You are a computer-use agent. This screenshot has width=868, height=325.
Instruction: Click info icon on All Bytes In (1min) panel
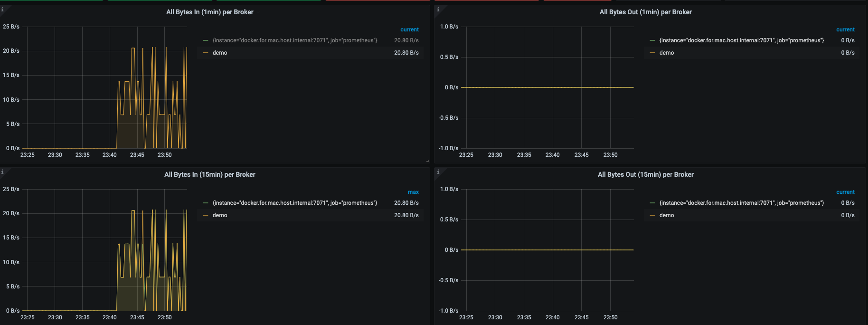coord(2,9)
